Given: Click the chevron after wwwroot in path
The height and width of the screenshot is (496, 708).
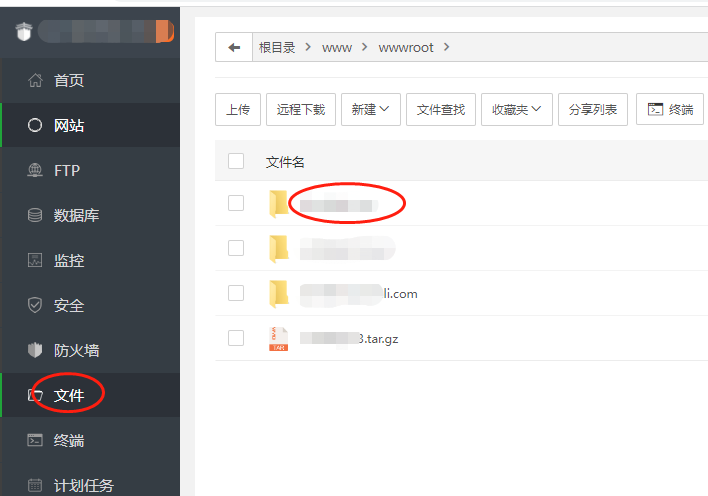Looking at the screenshot, I should point(446,47).
